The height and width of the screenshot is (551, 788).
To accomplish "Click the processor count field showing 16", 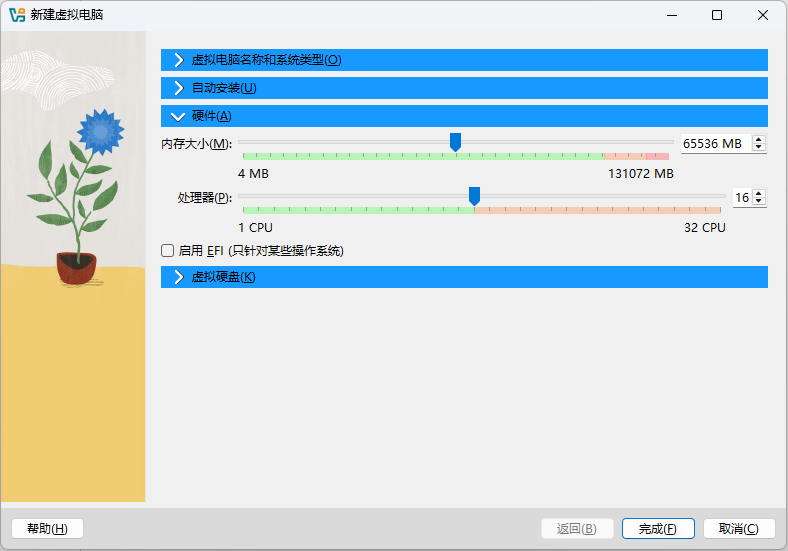I will [743, 198].
